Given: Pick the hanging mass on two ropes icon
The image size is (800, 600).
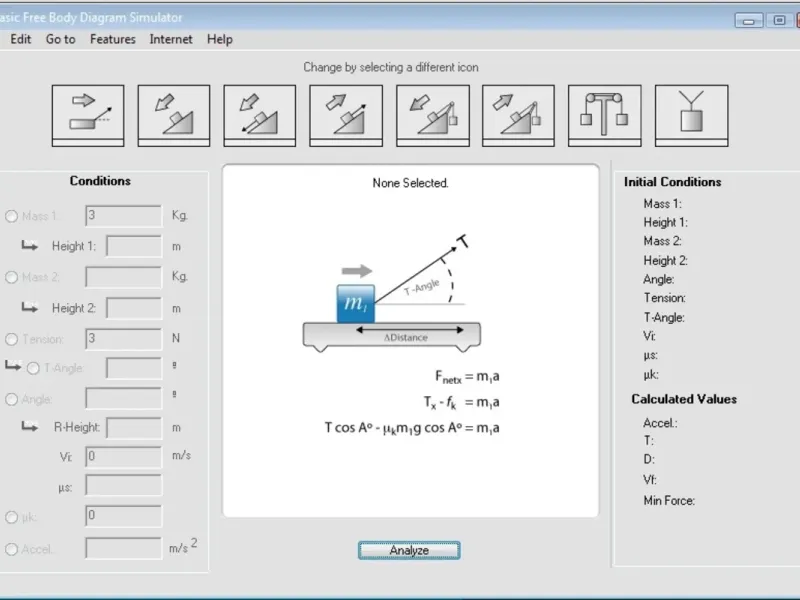Looking at the screenshot, I should (x=691, y=116).
